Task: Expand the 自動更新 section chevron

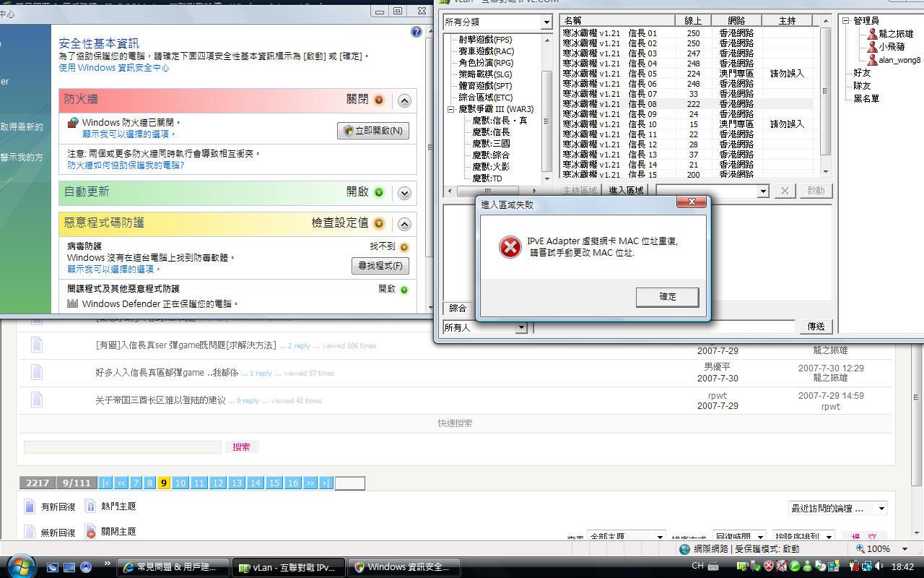Action: [404, 193]
